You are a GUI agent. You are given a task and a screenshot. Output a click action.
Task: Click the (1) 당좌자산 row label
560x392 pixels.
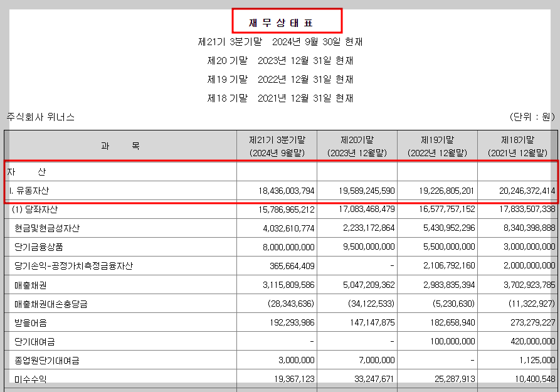[34, 209]
